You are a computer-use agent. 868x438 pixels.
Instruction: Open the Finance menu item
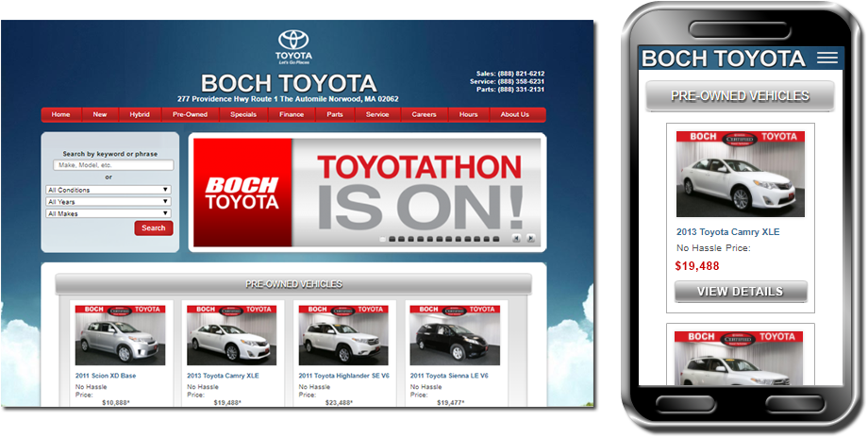pyautogui.click(x=292, y=114)
